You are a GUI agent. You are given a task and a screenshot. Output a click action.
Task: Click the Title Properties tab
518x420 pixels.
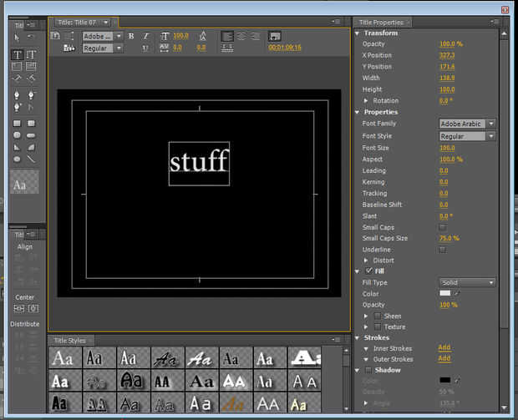[381, 23]
